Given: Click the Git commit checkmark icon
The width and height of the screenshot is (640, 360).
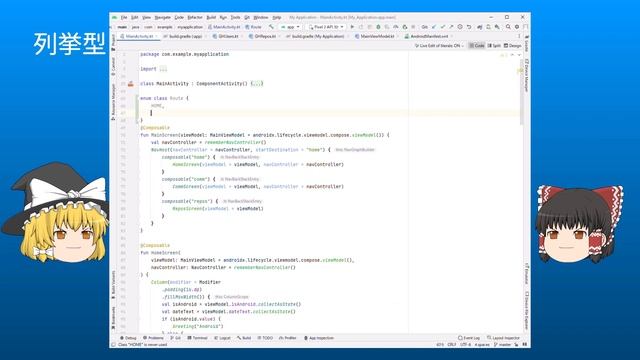Looking at the screenshot, I should click(x=442, y=27).
